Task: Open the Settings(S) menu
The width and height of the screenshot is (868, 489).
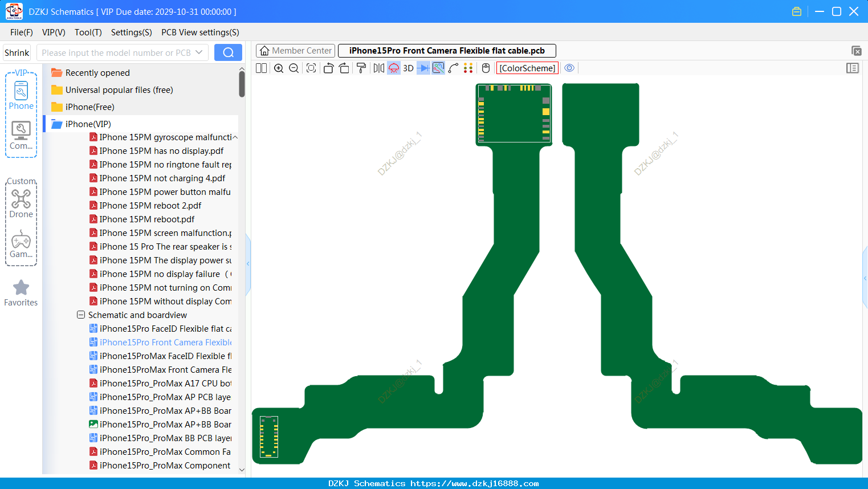Action: pos(132,32)
